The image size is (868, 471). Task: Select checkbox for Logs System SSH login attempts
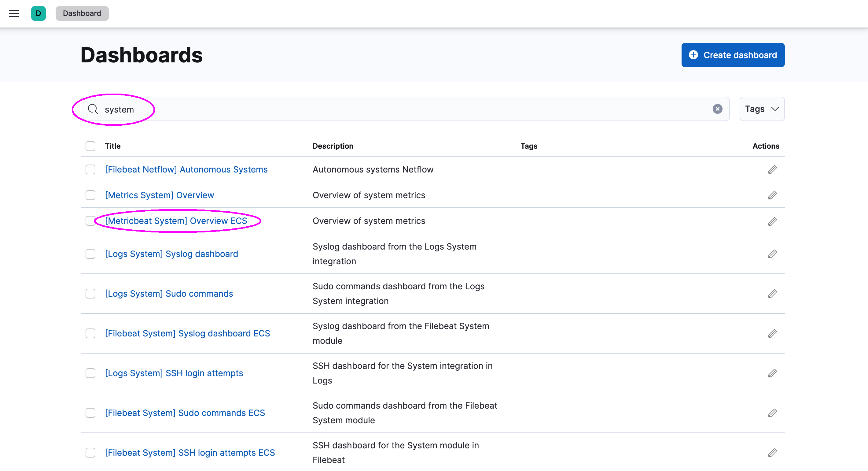point(90,373)
